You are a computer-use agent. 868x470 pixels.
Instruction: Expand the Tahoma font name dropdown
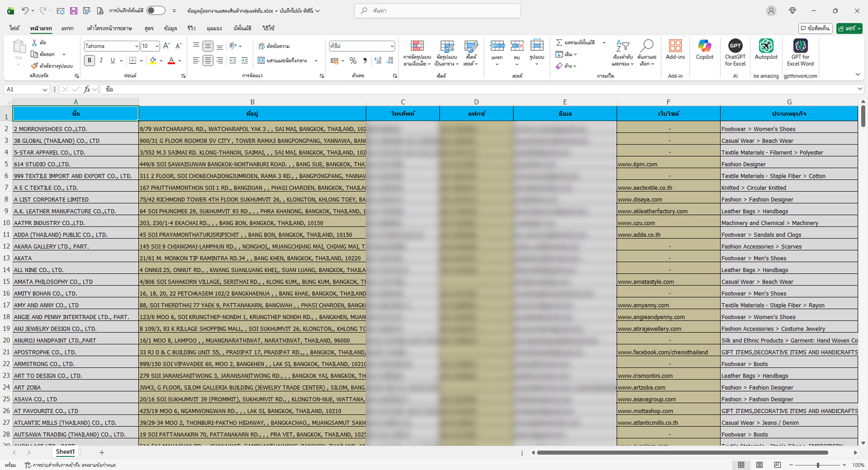click(x=136, y=46)
